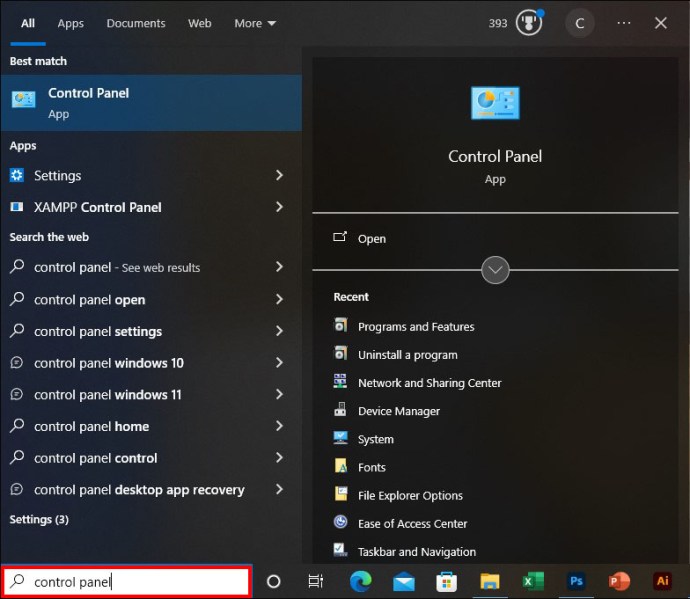
Task: Open Ease of Access Center link
Action: tap(412, 524)
